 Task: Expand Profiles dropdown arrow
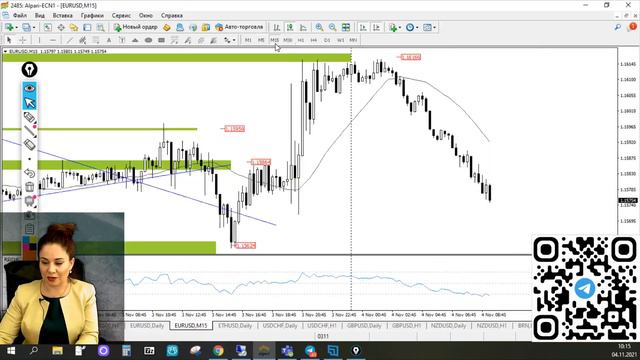[x=34, y=27]
